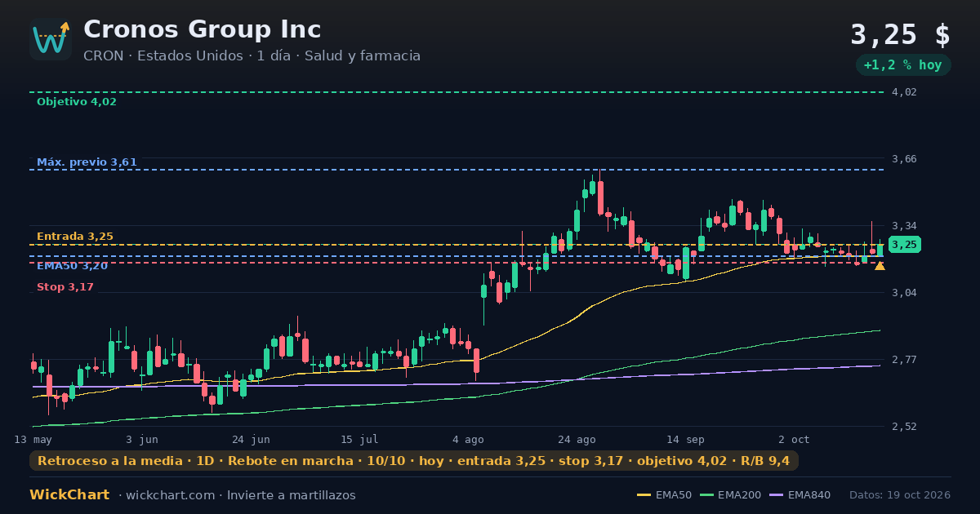Click the '3 jun' date label
Viewport: 980px width, 514px height.
(142, 440)
